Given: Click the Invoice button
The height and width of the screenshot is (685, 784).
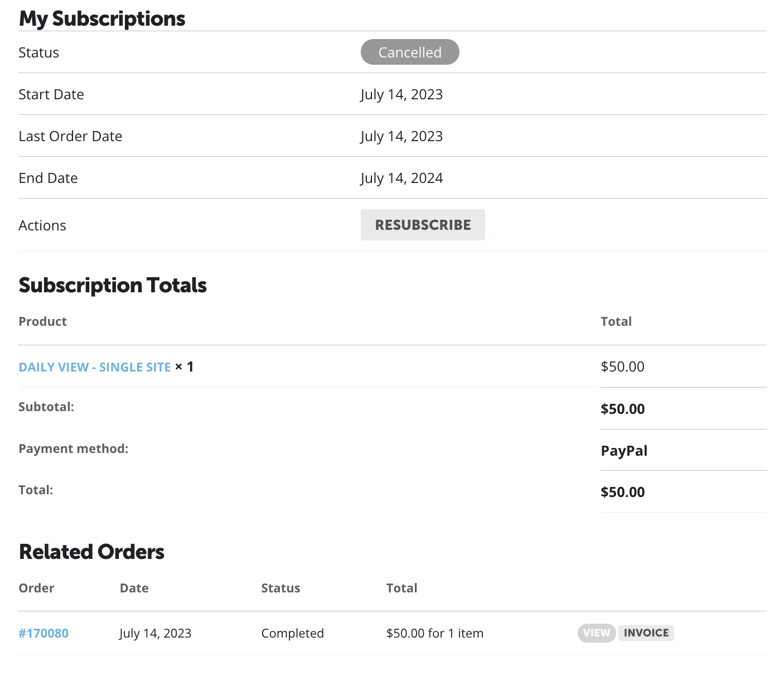Looking at the screenshot, I should point(646,633).
